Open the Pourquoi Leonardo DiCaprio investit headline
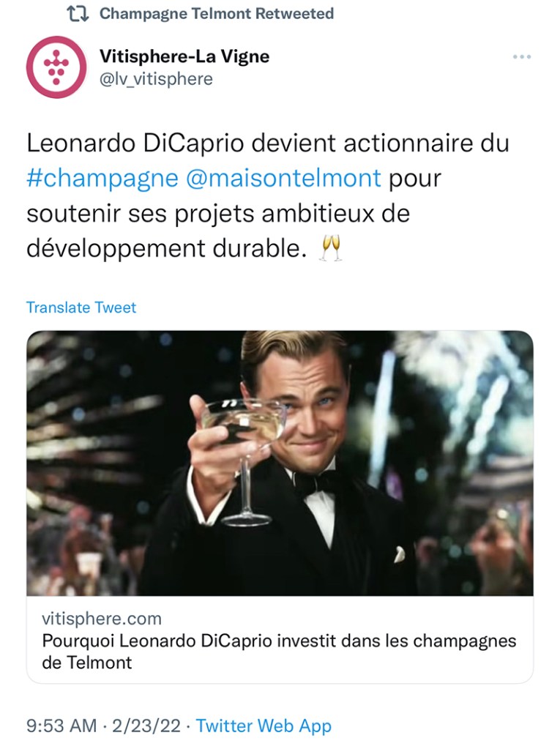Image resolution: width=560 pixels, height=749 pixels. 279,641
